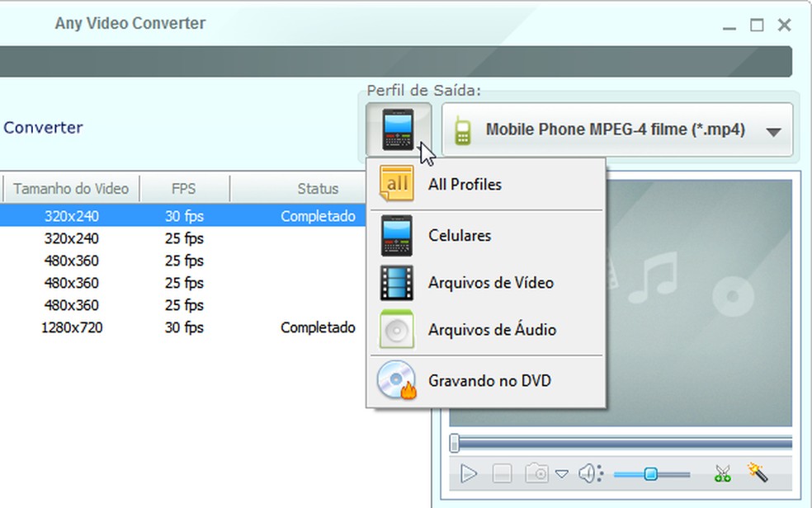Choose Arquivos de Vídeo category
Screen dimensions: 812x508
[486, 283]
